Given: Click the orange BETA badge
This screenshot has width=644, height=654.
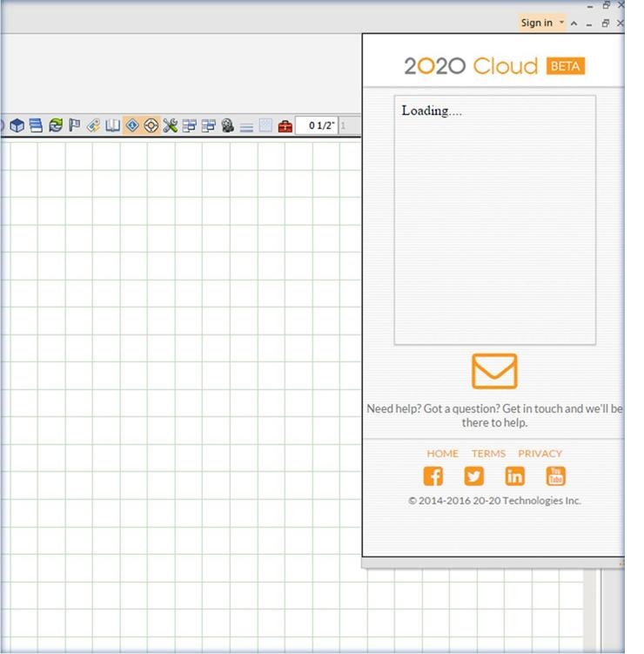Looking at the screenshot, I should tap(566, 66).
